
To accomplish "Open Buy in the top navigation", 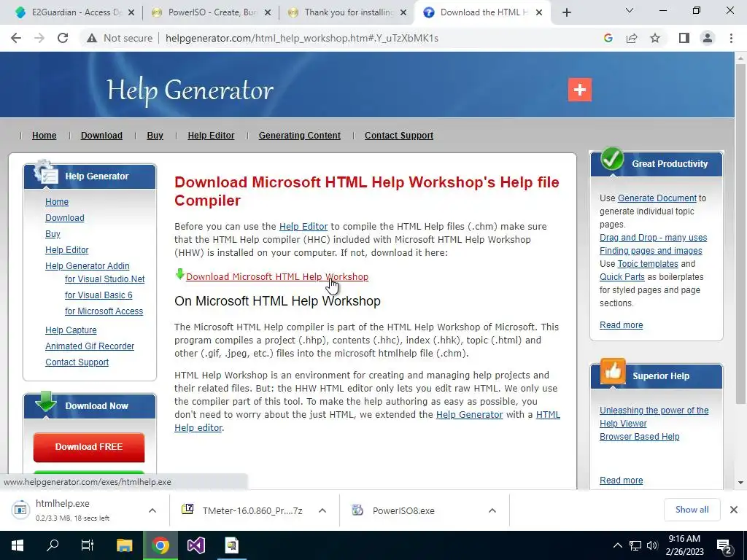I will click(x=155, y=135).
